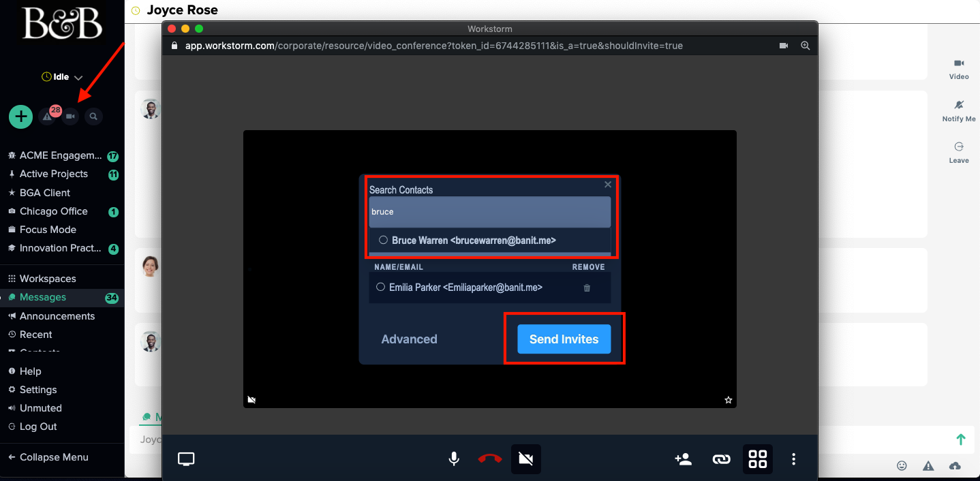
Task: Click cloud upload icon in composer
Action: point(955,466)
